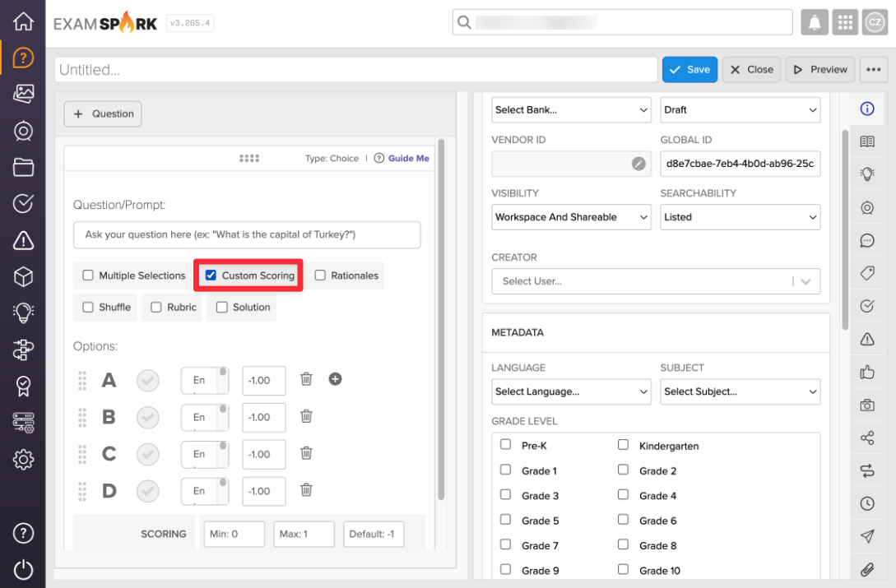
Task: Open option A language En selector
Action: (x=205, y=381)
